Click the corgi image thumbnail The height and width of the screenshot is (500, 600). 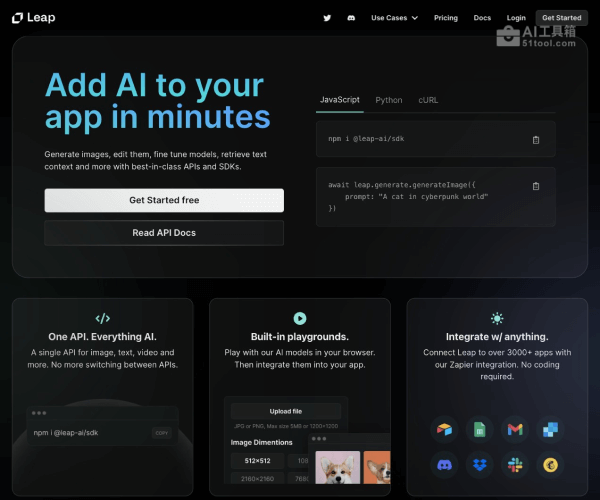click(x=338, y=468)
